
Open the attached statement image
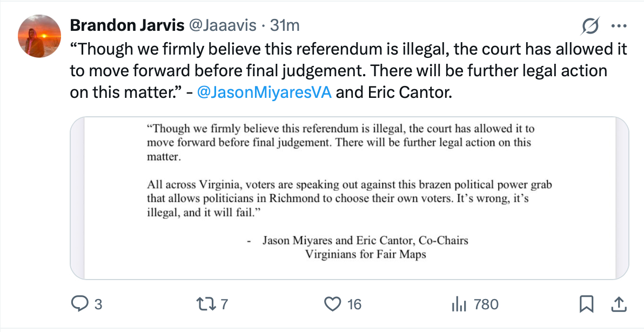pyautogui.click(x=350, y=198)
